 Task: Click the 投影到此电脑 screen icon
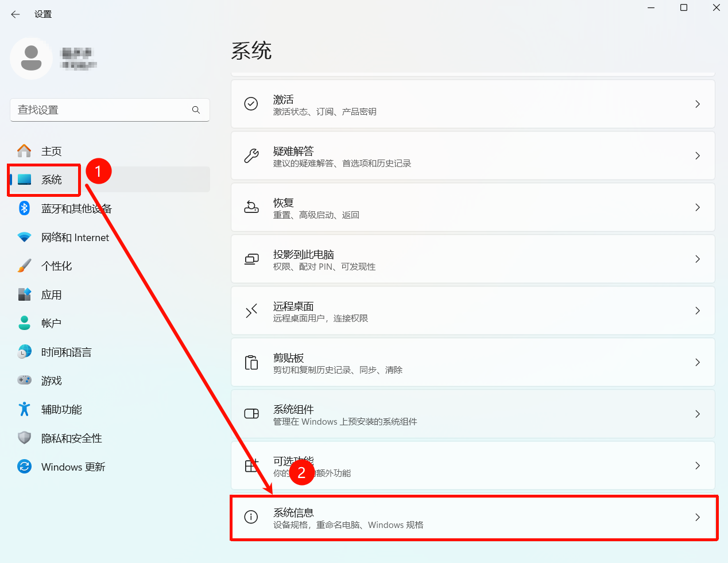click(x=251, y=259)
